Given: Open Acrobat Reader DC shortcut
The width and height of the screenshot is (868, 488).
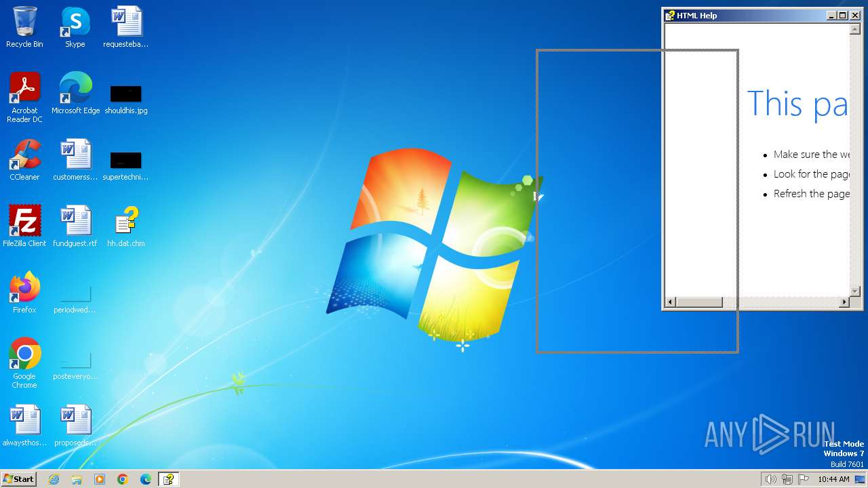Looking at the screenshot, I should 24,98.
